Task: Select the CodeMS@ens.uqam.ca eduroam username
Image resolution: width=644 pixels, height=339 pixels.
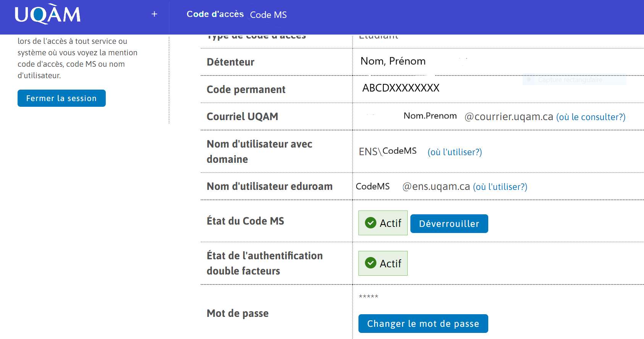Action: click(413, 186)
